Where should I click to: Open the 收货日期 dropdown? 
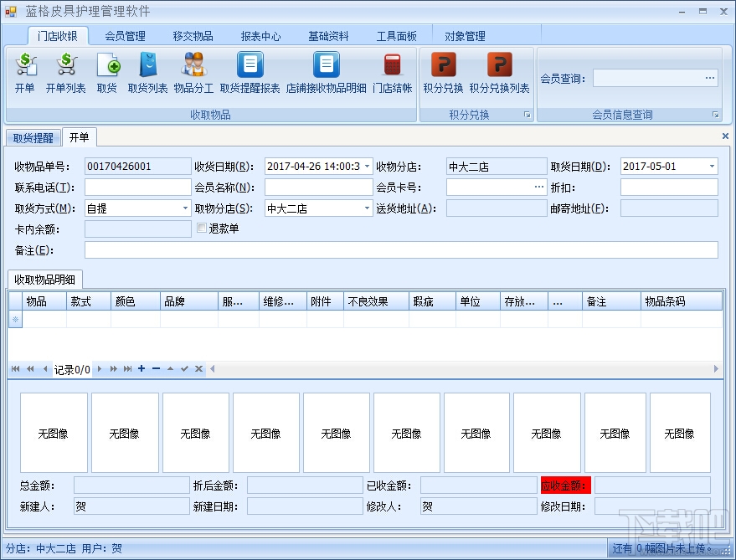pos(367,167)
